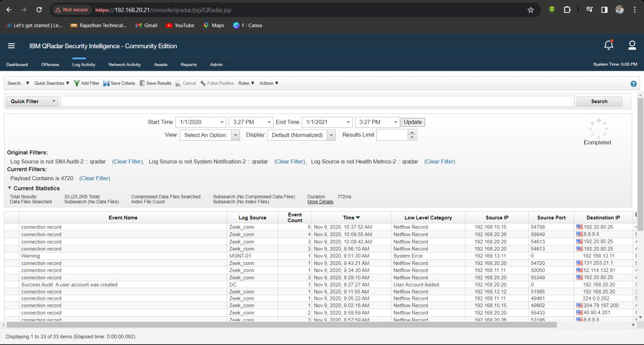Switch to the Offenses tab
The image size is (644, 345).
point(50,65)
